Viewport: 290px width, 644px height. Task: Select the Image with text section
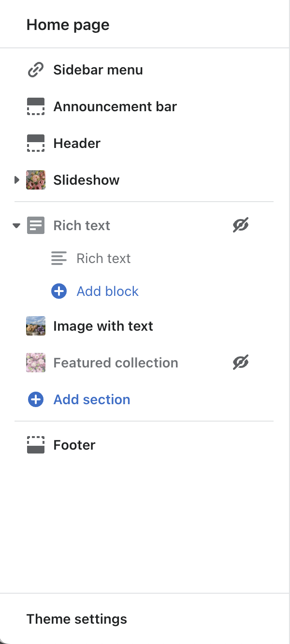click(x=103, y=326)
